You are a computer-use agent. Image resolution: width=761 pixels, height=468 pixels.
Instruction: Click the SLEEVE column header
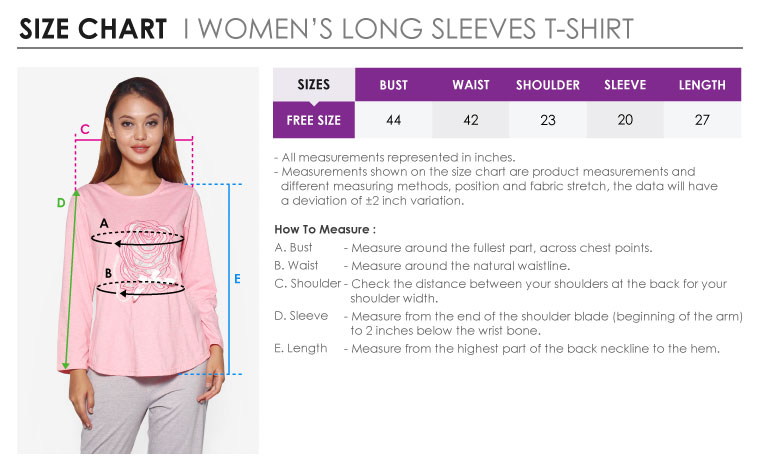pyautogui.click(x=625, y=85)
